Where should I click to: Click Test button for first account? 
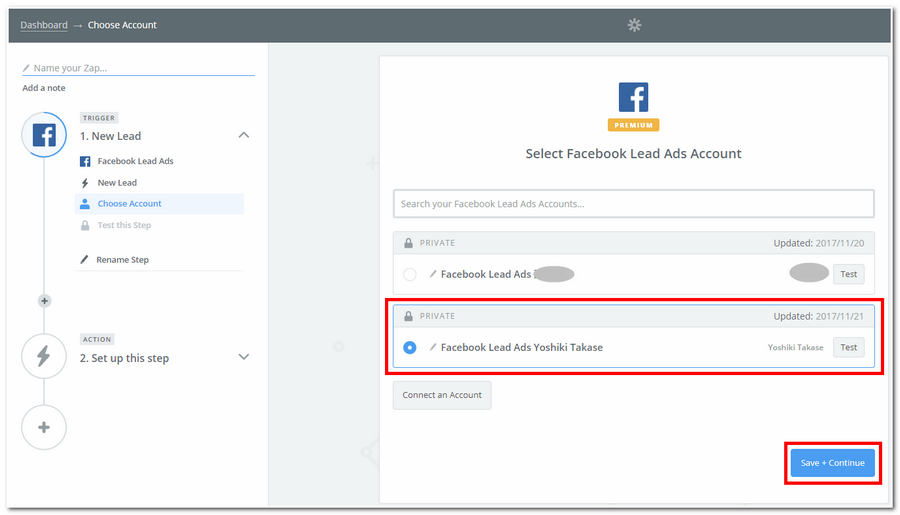click(x=848, y=274)
